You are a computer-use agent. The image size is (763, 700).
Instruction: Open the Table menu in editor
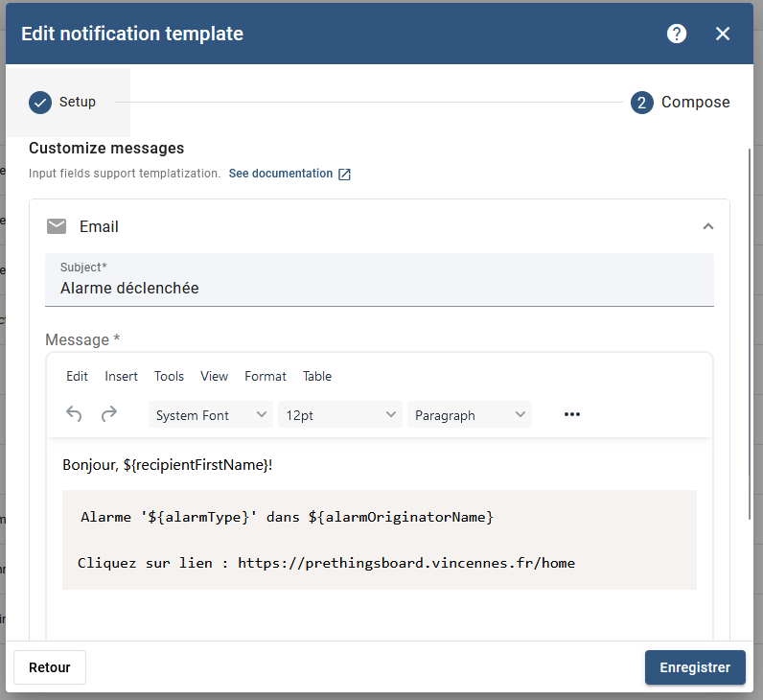[x=316, y=376]
